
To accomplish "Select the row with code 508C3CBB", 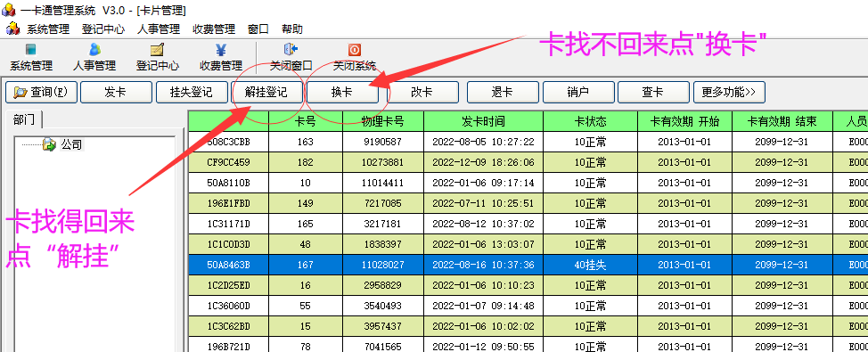I will (528, 142).
